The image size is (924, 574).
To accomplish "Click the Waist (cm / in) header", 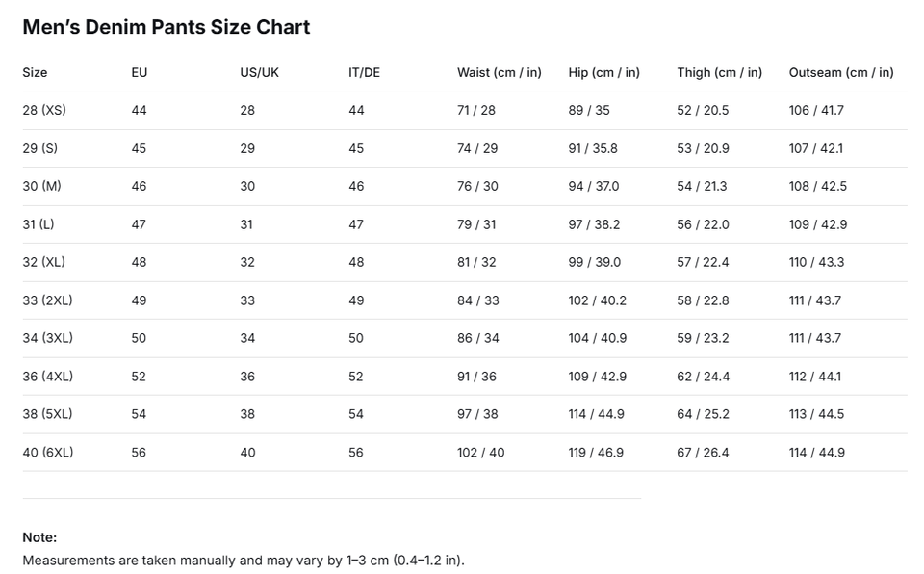I will pyautogui.click(x=499, y=72).
